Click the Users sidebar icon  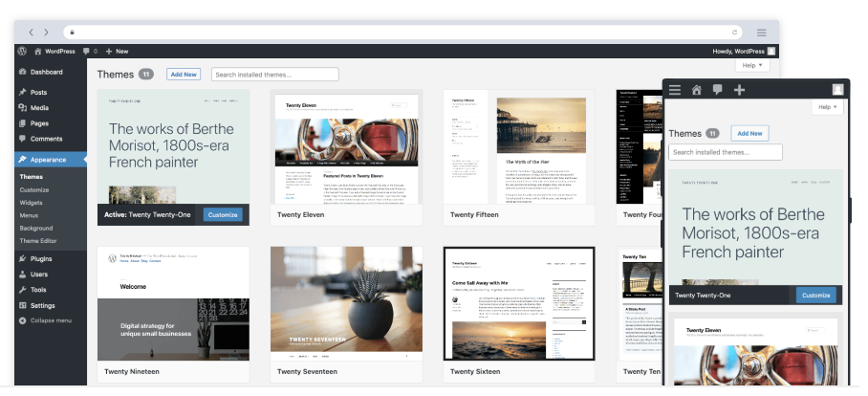point(23,275)
